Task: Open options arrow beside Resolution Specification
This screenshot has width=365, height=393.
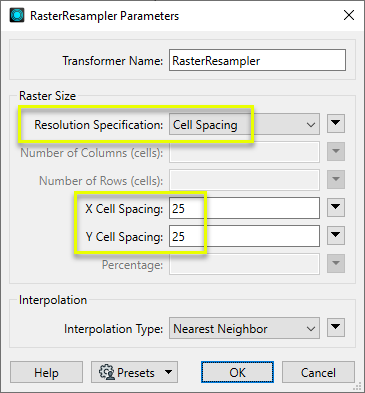Action: click(336, 124)
